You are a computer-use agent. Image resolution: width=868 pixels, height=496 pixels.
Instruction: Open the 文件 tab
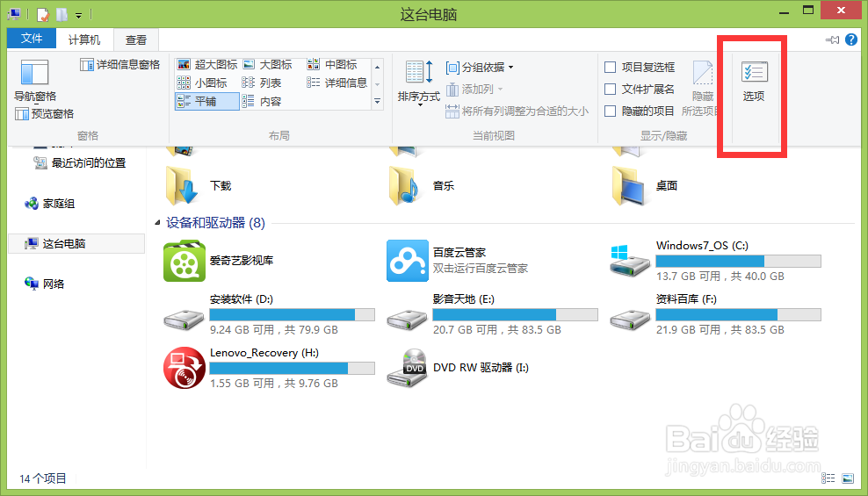point(32,38)
